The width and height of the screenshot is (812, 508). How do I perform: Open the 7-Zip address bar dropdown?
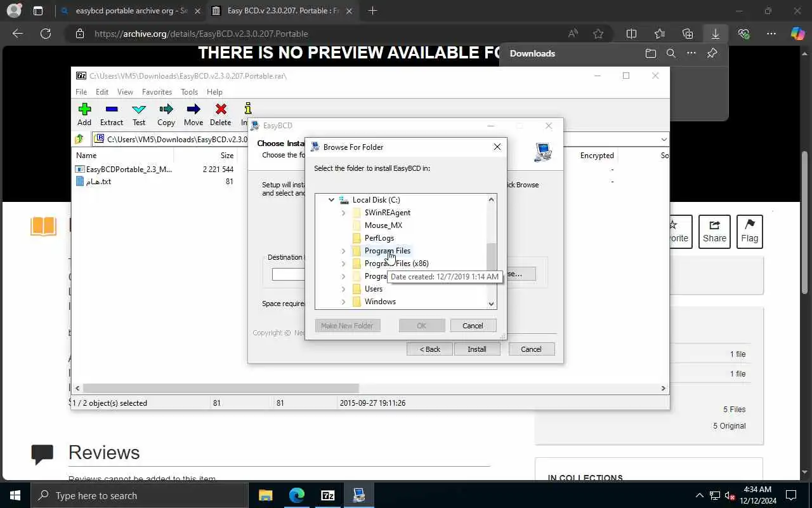664,139
